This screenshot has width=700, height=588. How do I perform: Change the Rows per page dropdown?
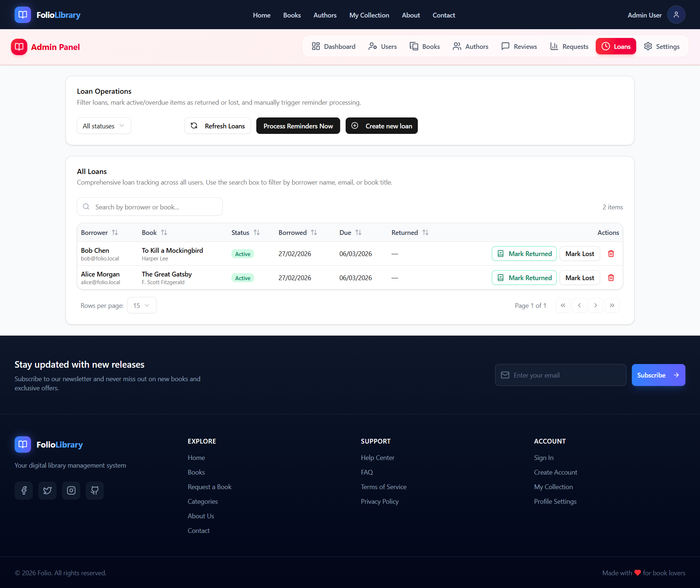[141, 305]
